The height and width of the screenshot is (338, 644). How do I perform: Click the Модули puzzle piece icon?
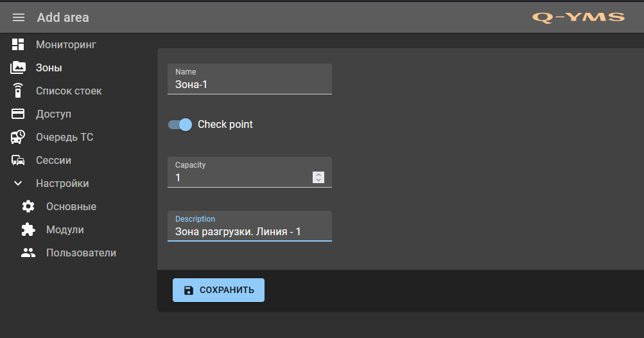(28, 229)
